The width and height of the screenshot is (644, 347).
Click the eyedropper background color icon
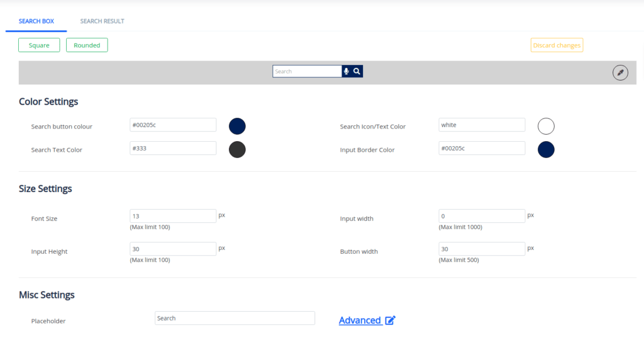click(620, 73)
